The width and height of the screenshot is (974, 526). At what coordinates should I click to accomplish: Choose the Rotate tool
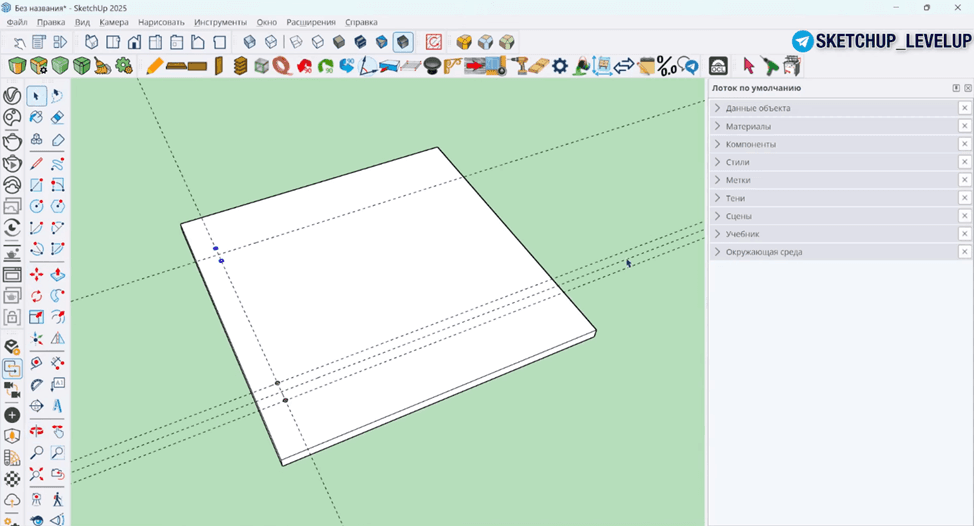pyautogui.click(x=36, y=296)
